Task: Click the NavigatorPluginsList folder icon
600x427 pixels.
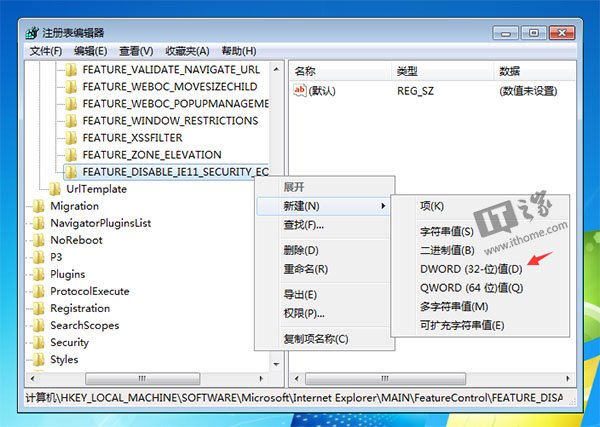Action: coord(39,223)
